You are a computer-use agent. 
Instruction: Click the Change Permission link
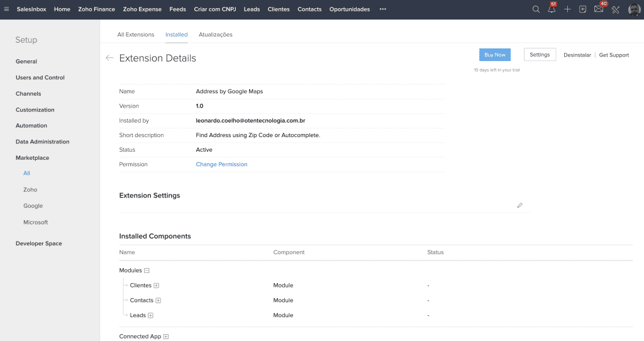(221, 164)
